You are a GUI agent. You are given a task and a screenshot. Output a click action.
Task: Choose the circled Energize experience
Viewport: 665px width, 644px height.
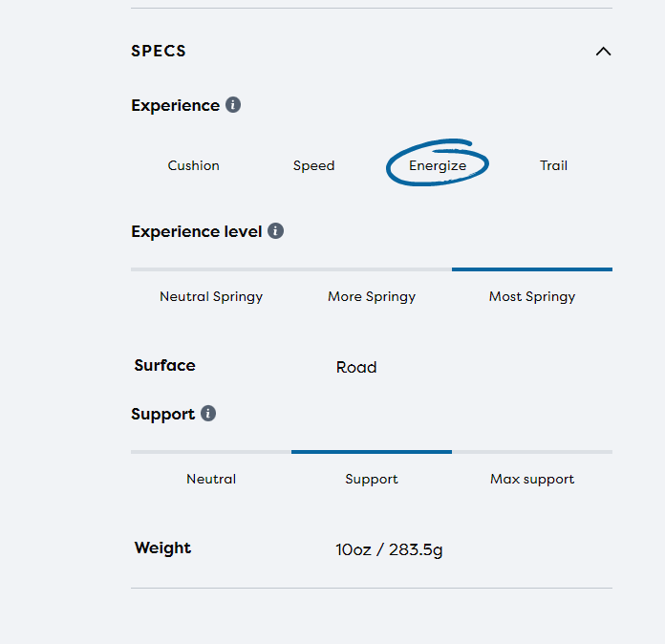(438, 166)
